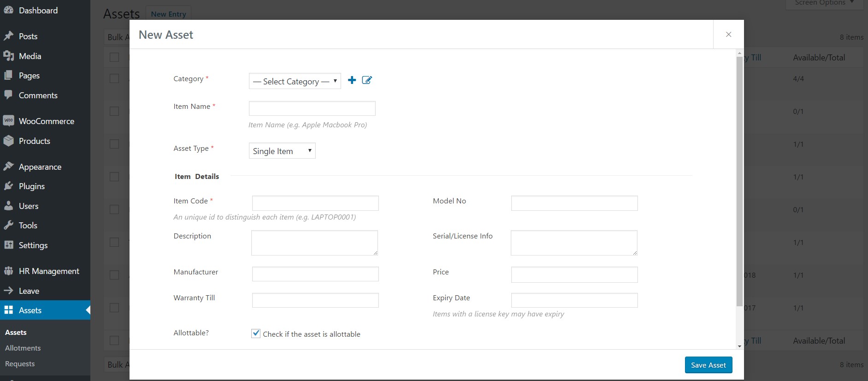Focus the Item Name text field
868x381 pixels.
point(312,108)
